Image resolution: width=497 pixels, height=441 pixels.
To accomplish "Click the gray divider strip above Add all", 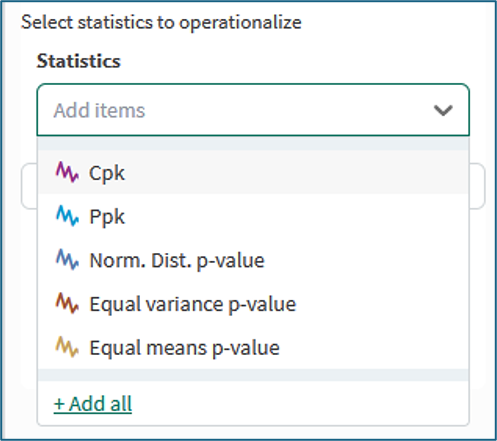I will tap(253, 375).
